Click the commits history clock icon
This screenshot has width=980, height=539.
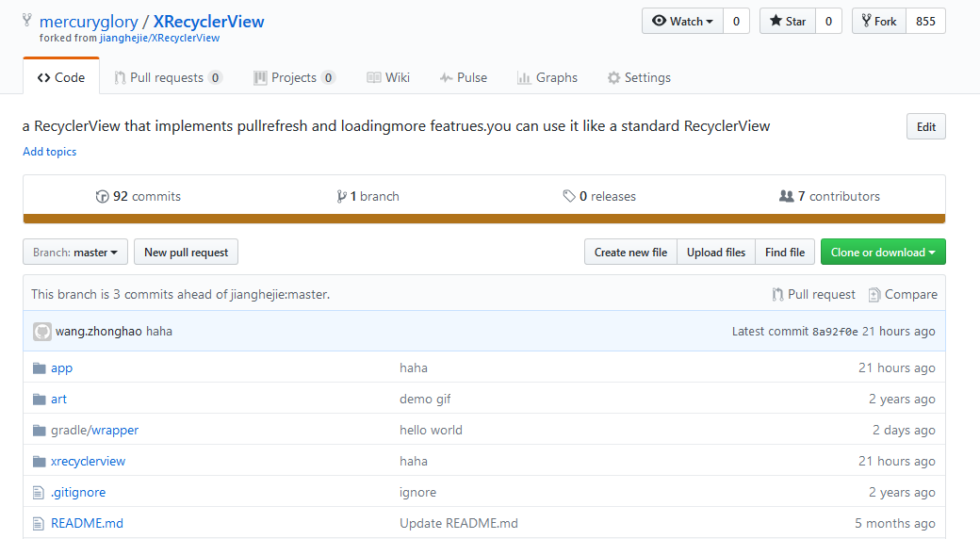[102, 196]
